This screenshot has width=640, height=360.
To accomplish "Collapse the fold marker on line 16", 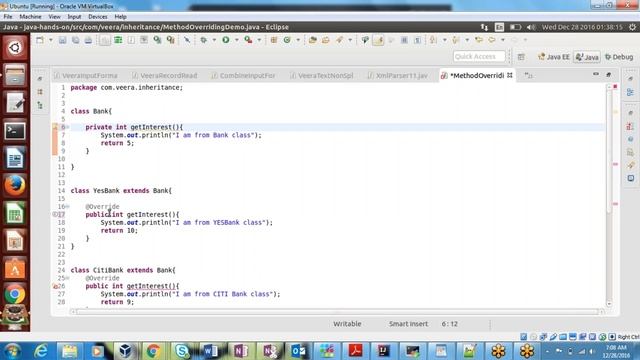I will pyautogui.click(x=68, y=207).
